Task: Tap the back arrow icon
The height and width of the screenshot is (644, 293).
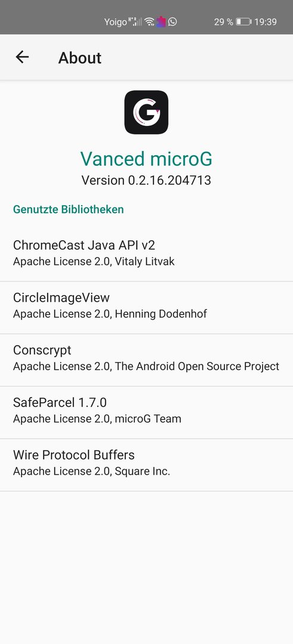Action: coord(22,57)
